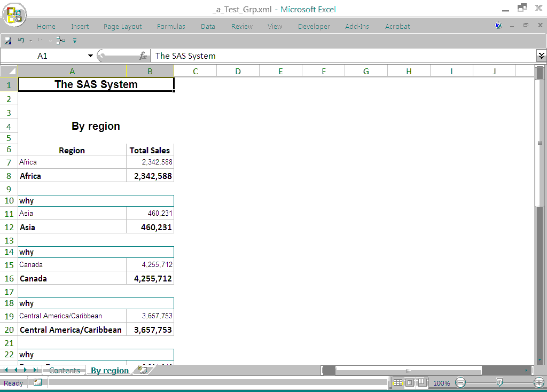The width and height of the screenshot is (547, 392).
Task: Open the Formulas ribbon tab
Action: (171, 27)
